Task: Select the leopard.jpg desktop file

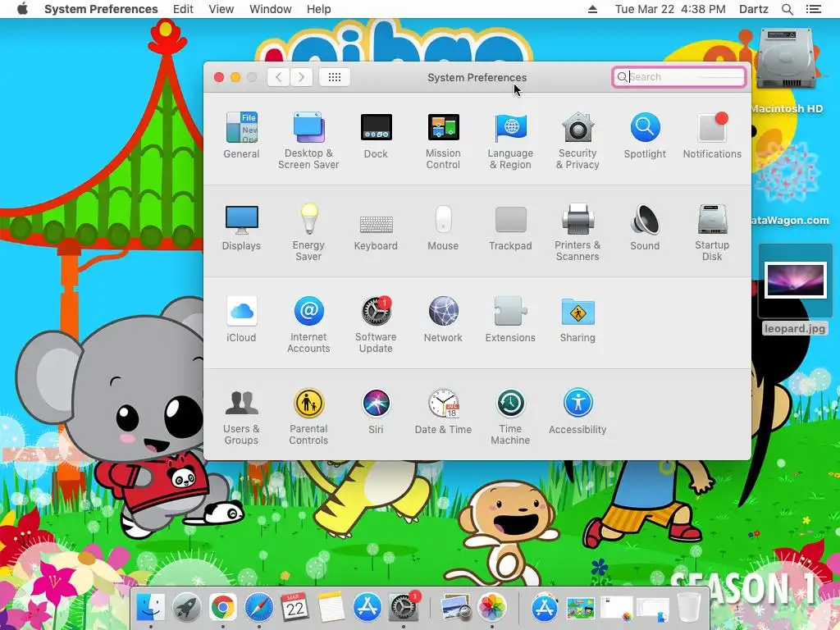Action: 794,290
